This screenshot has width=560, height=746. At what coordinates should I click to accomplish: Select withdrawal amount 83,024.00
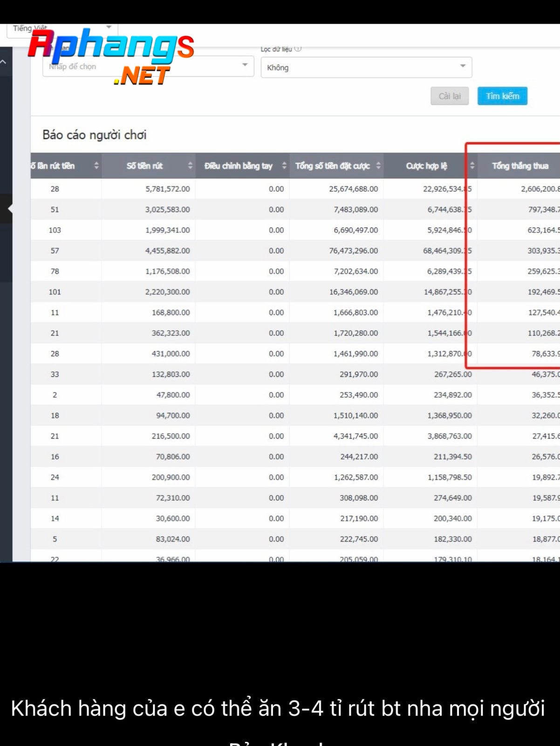tap(173, 539)
